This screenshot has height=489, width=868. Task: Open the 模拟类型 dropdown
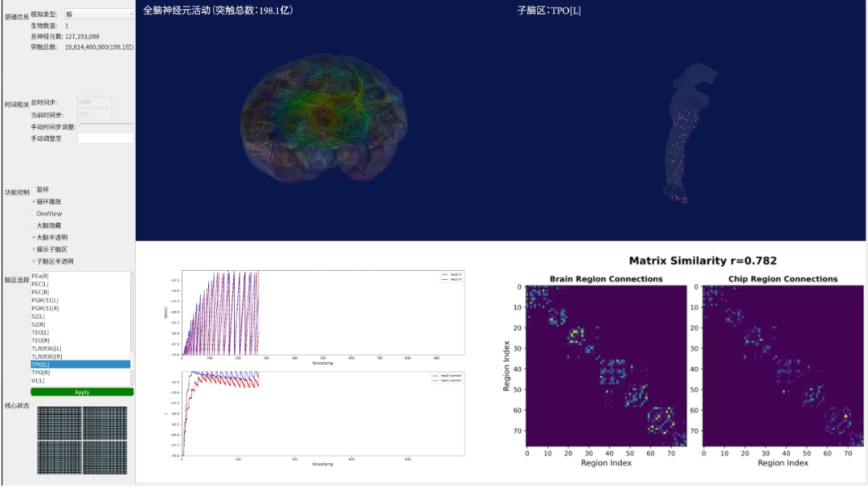pos(98,14)
